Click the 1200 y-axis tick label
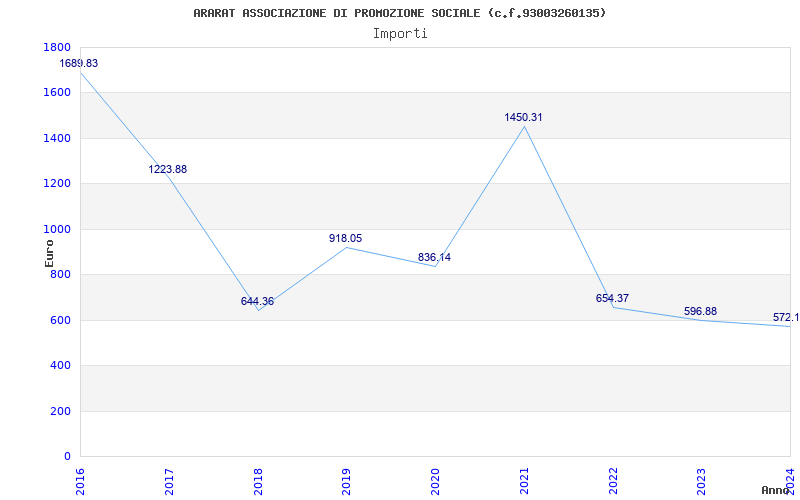 coord(57,184)
